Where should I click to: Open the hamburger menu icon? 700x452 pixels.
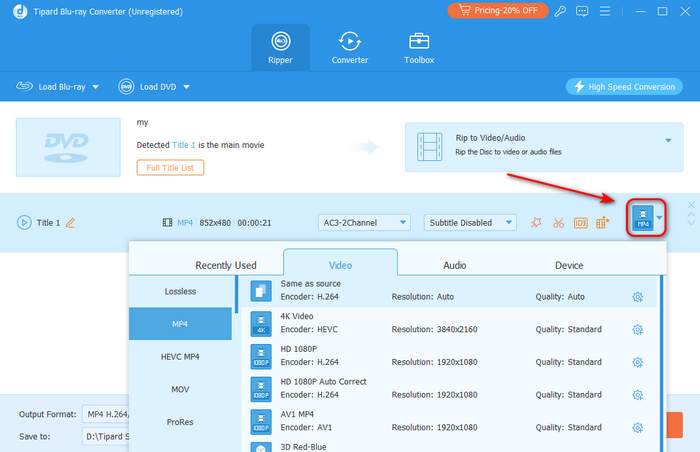pos(605,11)
